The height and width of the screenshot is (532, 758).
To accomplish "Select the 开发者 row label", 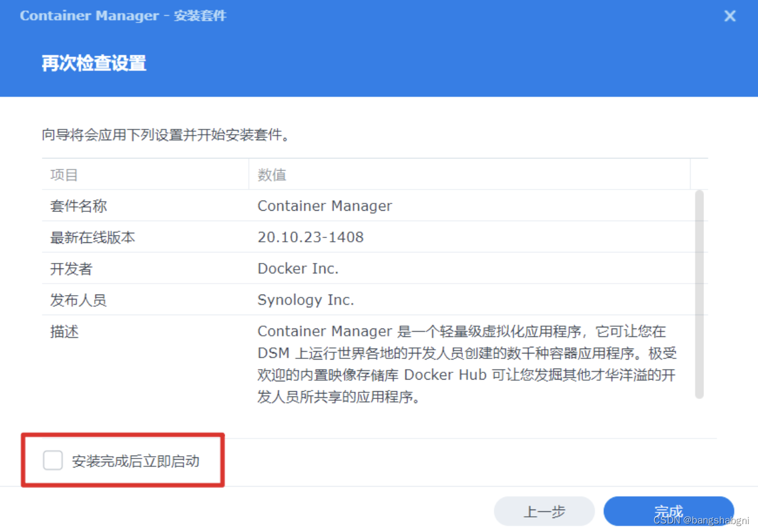I will click(71, 268).
